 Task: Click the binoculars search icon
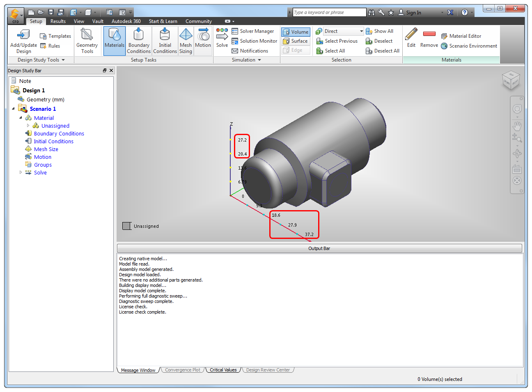coord(371,13)
